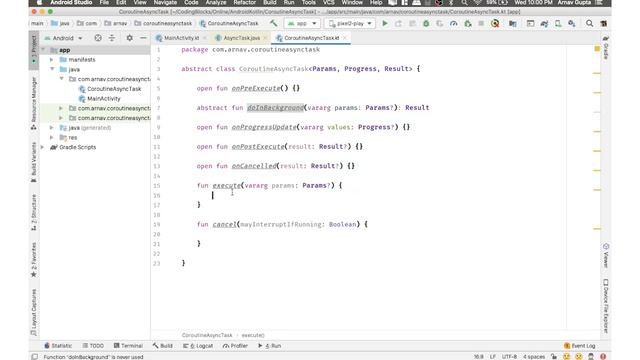Click the LF line separator status item
Viewport: 640px width, 360px height.
[493, 357]
